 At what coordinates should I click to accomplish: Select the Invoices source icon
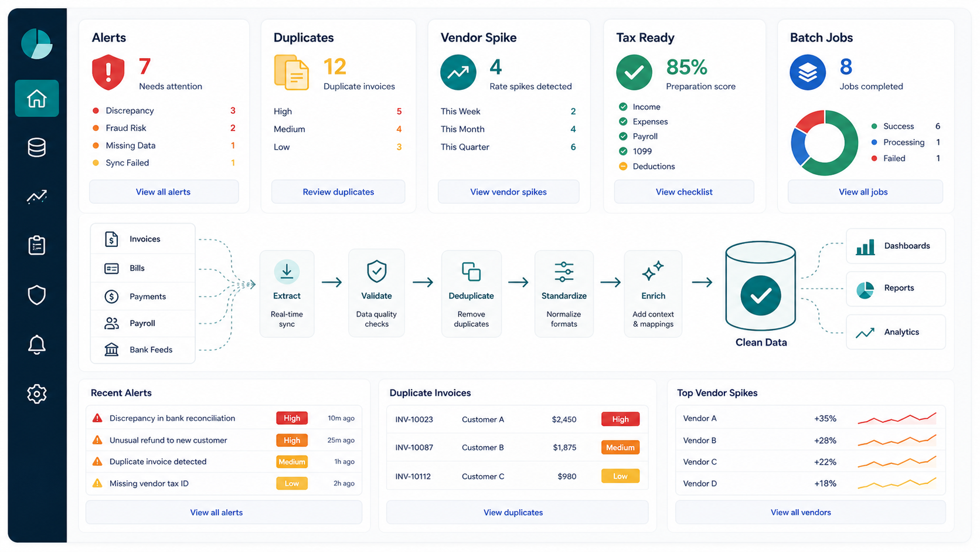[111, 239]
